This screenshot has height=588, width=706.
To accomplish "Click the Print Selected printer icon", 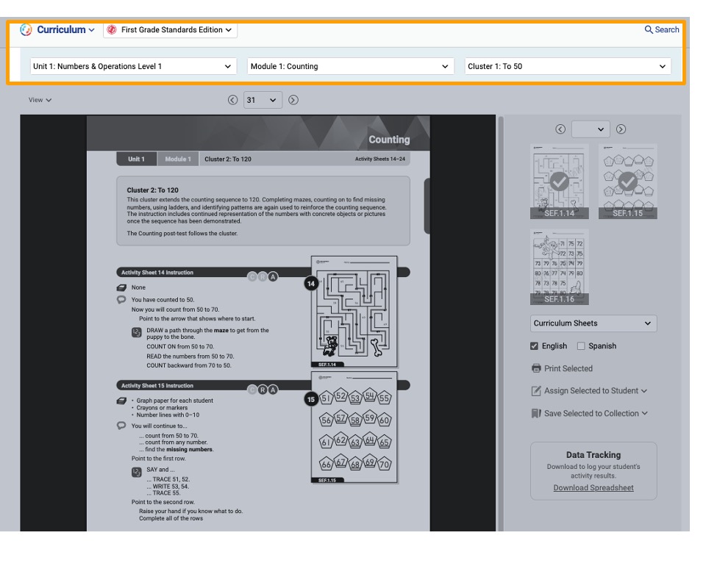I will 536,368.
